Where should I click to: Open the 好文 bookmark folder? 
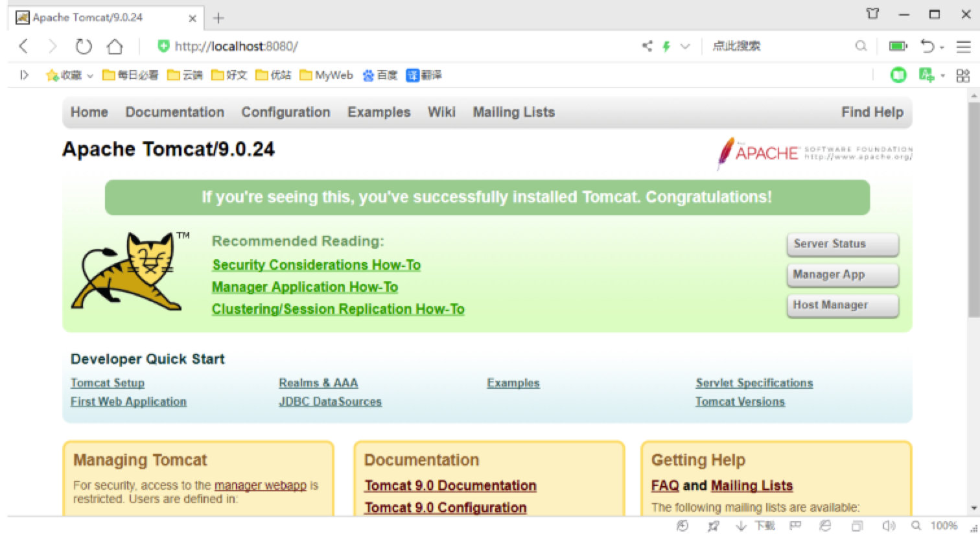click(x=229, y=75)
